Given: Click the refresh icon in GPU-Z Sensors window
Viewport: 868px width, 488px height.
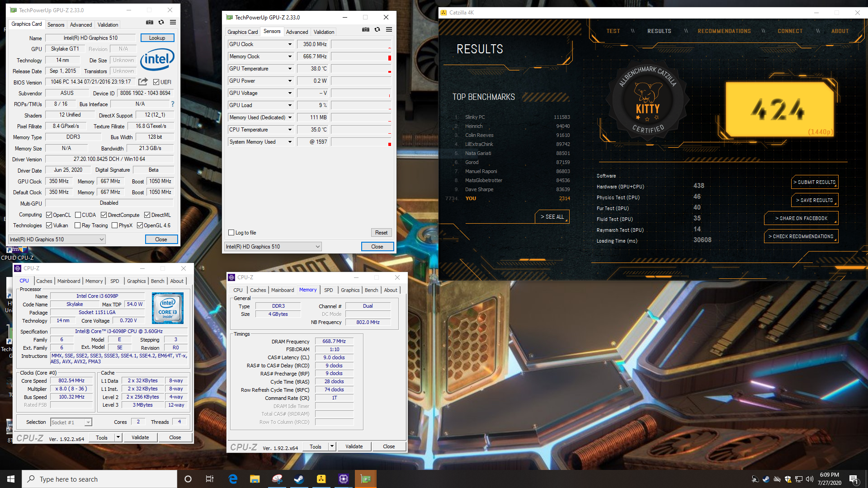Looking at the screenshot, I should coord(377,30).
